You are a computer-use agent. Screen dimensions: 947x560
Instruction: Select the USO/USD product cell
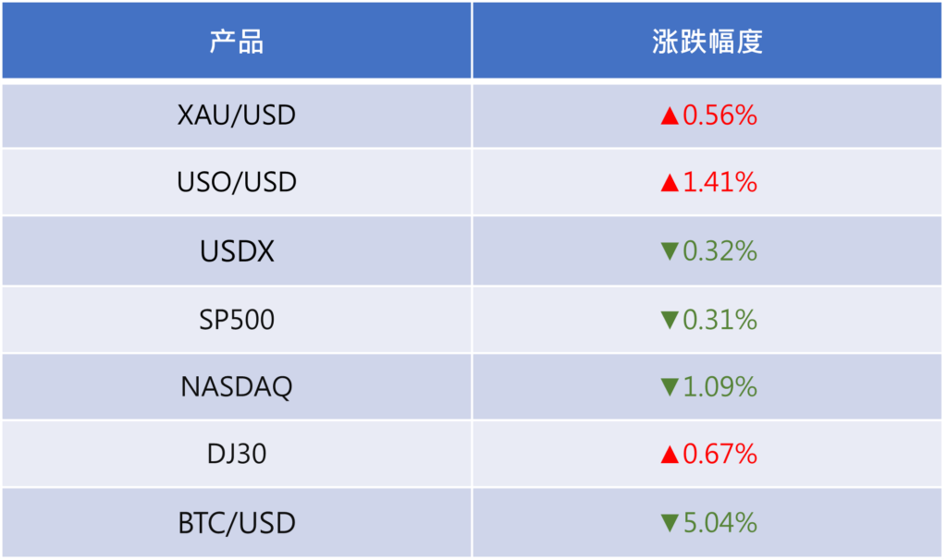tap(237, 183)
